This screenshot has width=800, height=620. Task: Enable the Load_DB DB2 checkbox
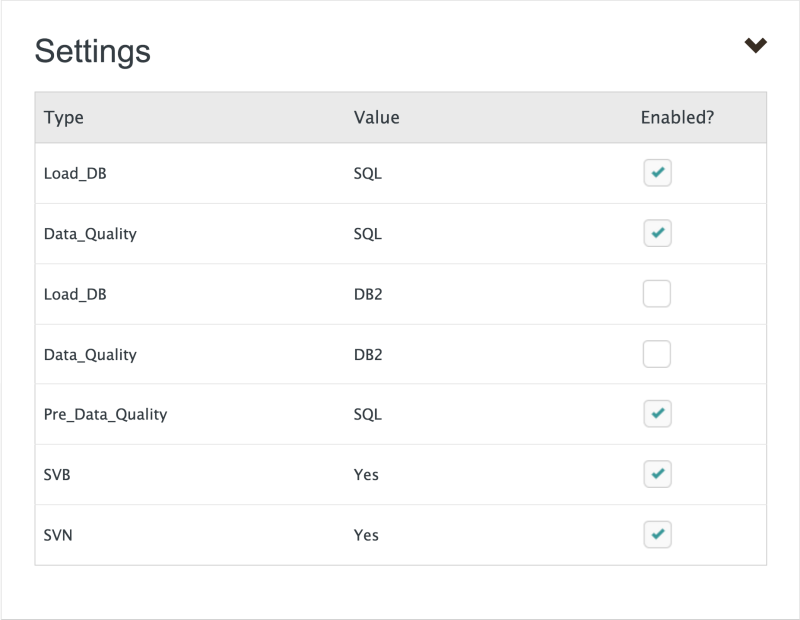pyautogui.click(x=657, y=294)
